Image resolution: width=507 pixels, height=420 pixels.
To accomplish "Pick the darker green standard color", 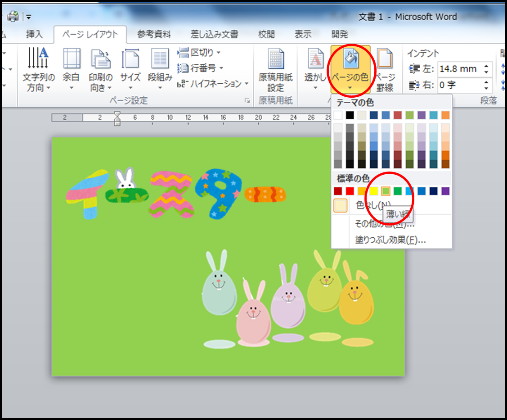I will pyautogui.click(x=398, y=191).
